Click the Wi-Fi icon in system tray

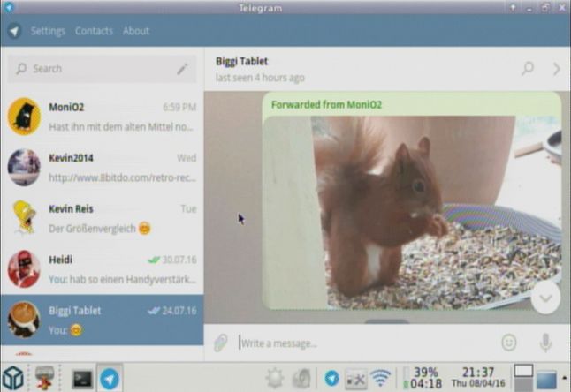(x=380, y=378)
